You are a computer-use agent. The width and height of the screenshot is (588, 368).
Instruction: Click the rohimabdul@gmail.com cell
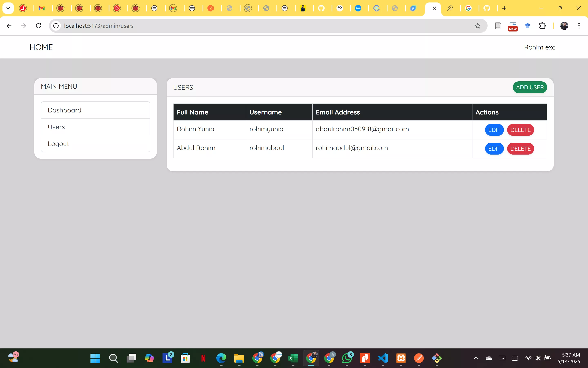(392, 148)
